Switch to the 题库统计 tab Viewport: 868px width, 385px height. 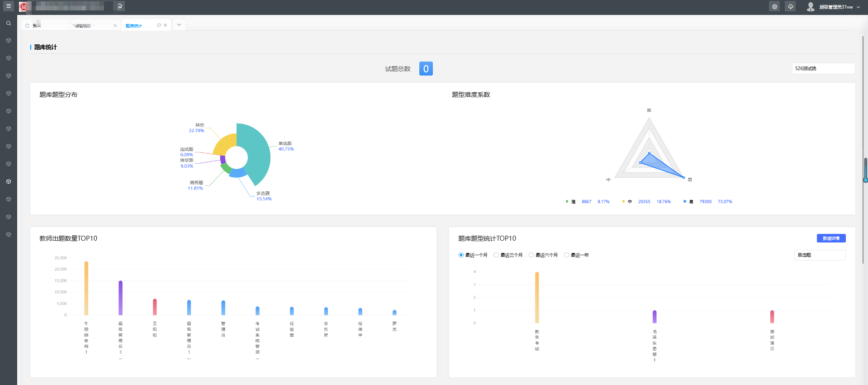(x=134, y=26)
